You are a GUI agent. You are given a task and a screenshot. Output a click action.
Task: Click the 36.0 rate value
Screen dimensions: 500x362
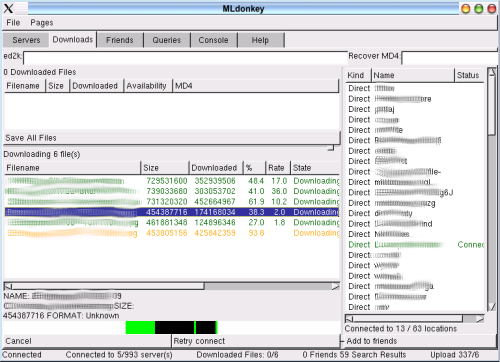tap(279, 191)
